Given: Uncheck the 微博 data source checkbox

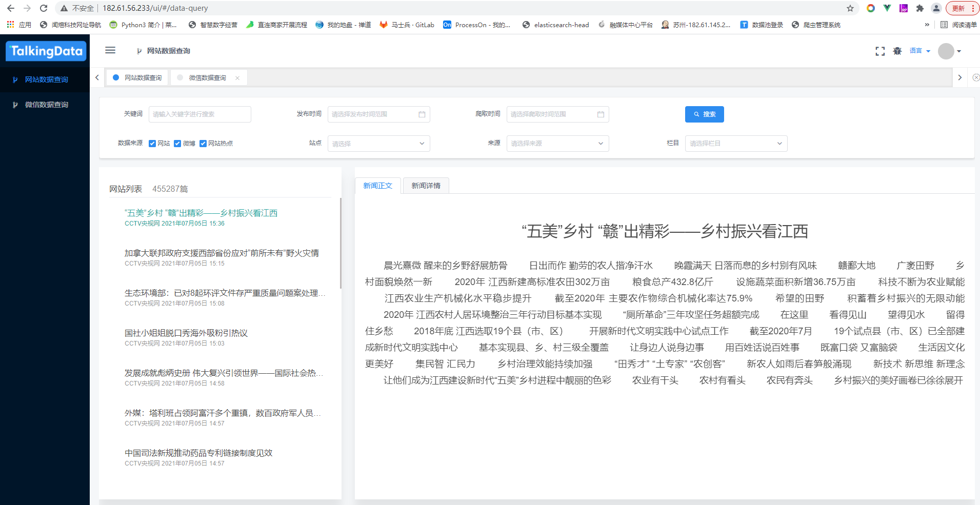Looking at the screenshot, I should click(x=177, y=144).
